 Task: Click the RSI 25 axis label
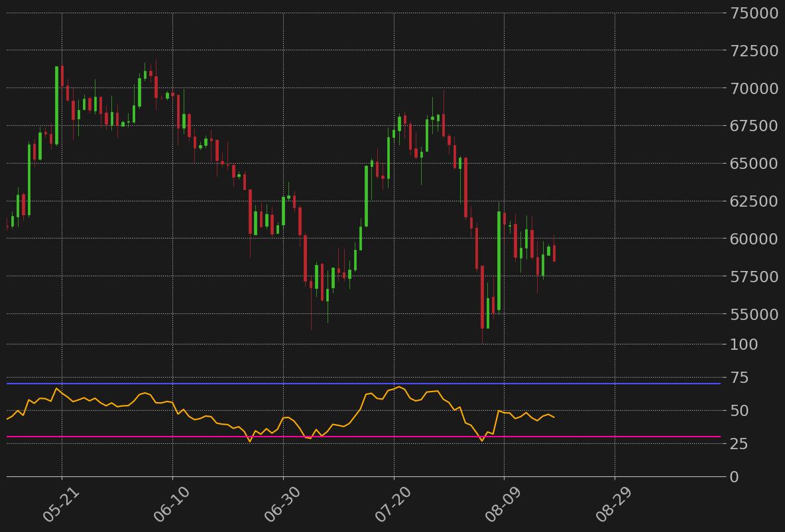[x=739, y=444]
